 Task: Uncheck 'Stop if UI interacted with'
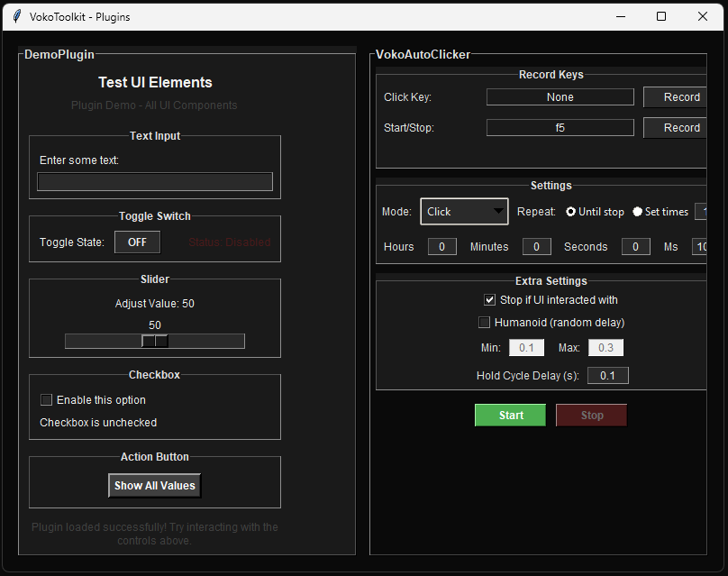click(x=490, y=299)
